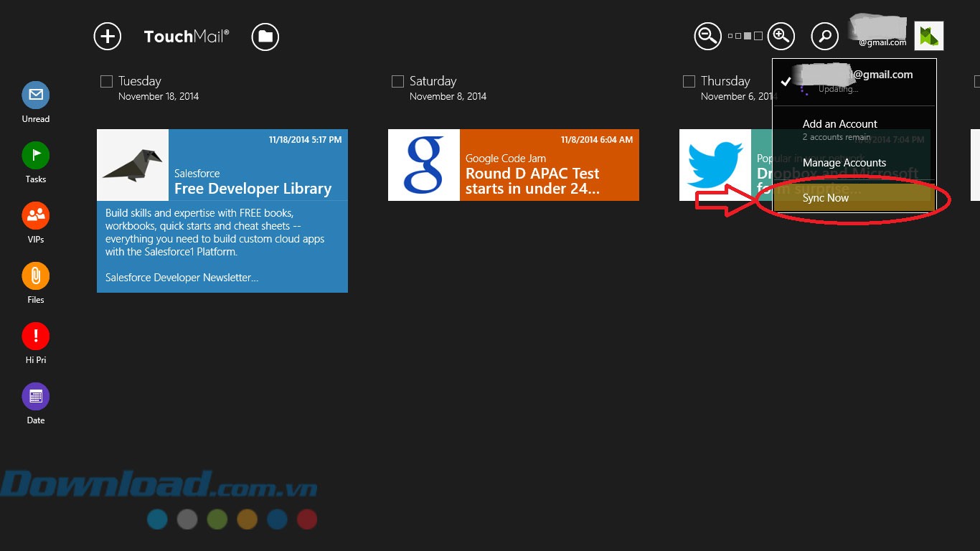Viewport: 980px width, 551px height.
Task: Filter by Unread mail icon
Action: tap(35, 95)
